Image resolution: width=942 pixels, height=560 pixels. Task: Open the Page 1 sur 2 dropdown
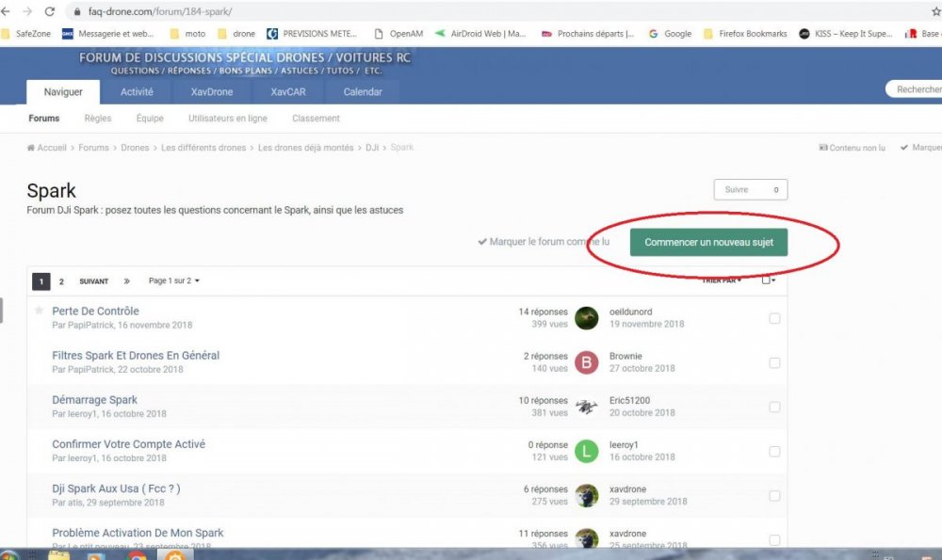pyautogui.click(x=174, y=280)
